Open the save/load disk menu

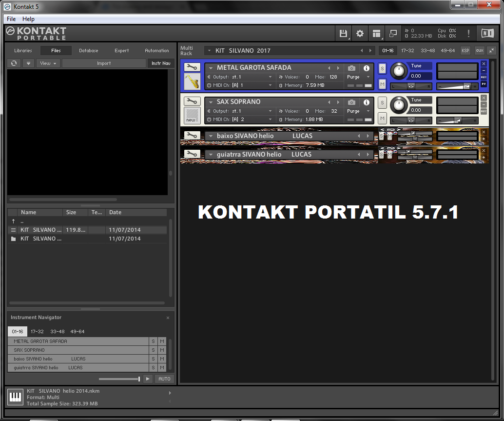click(343, 34)
